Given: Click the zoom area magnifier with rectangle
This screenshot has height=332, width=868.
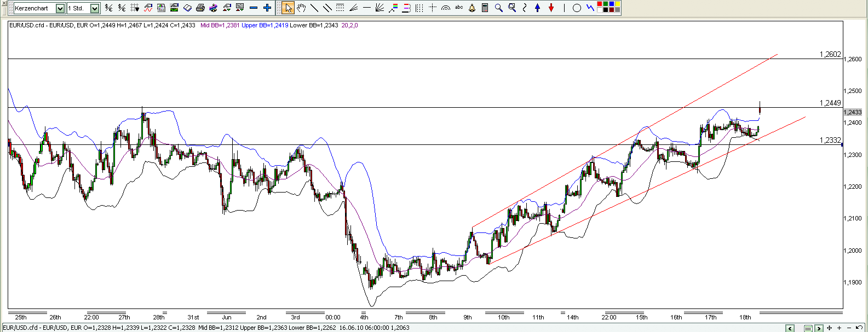Looking at the screenshot, I should 512,8.
